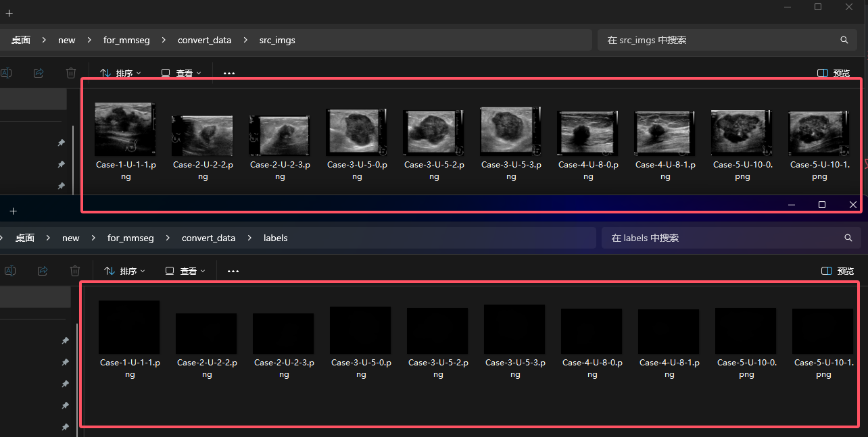Click the first pin icon in labels sidebar
This screenshot has width=868, height=437.
65,341
